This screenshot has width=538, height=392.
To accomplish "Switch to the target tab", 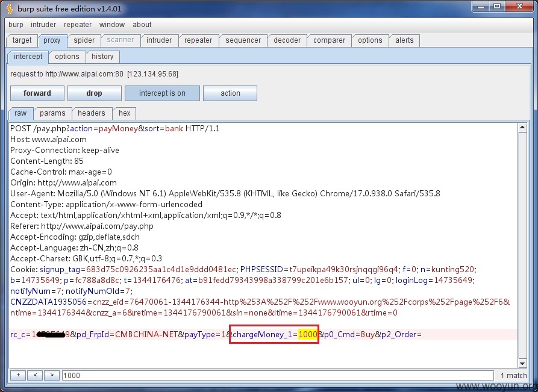I will click(22, 40).
